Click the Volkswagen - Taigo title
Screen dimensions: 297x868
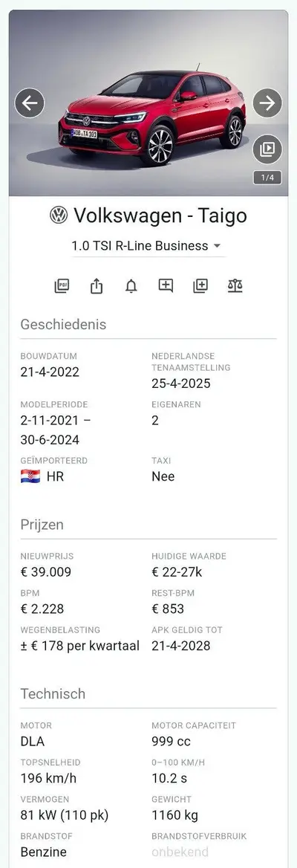(x=160, y=216)
